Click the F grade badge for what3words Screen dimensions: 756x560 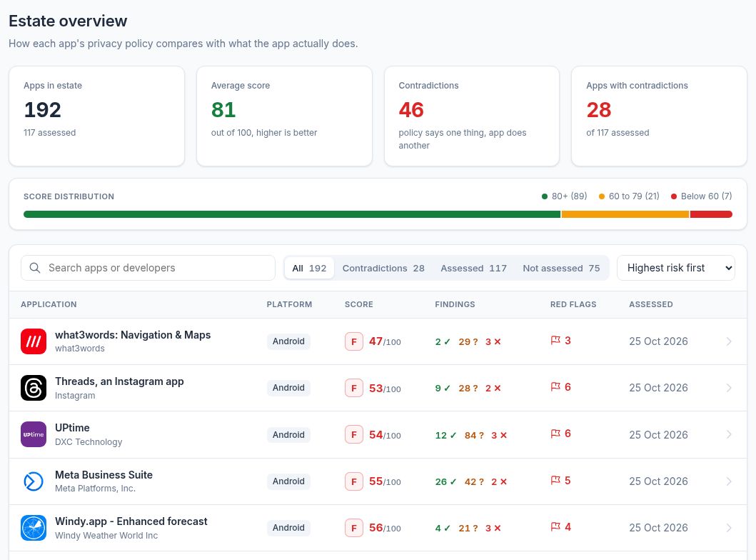click(354, 341)
